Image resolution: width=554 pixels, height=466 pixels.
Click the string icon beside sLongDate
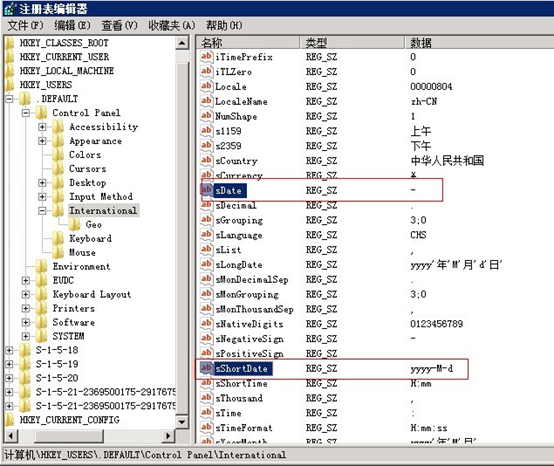tap(206, 264)
